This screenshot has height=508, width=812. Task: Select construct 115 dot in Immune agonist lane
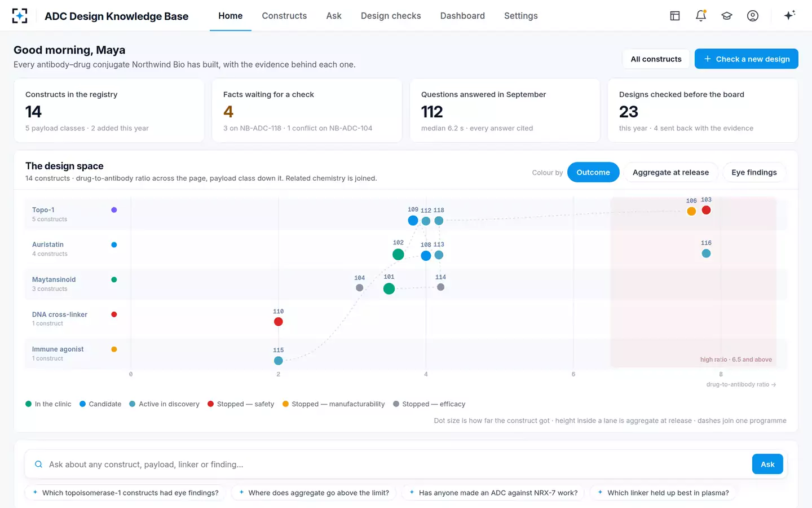click(278, 361)
